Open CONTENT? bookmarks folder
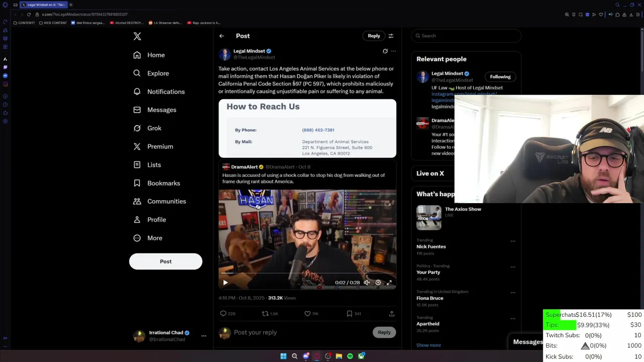The height and width of the screenshot is (362, 644). pos(24,23)
